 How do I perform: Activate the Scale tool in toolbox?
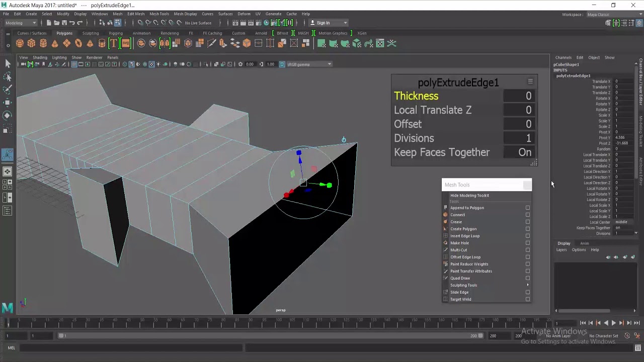coord(8,129)
